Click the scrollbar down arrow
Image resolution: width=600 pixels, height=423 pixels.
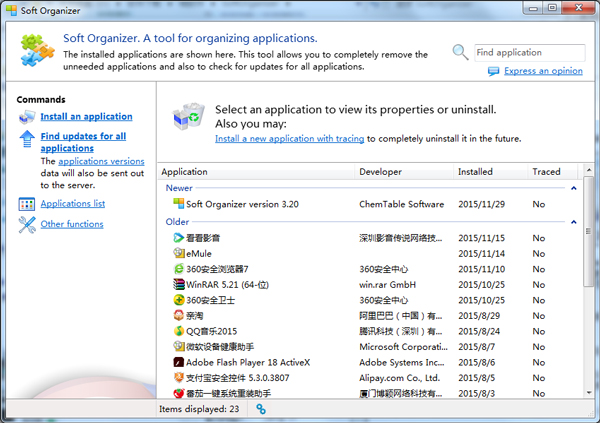pyautogui.click(x=589, y=393)
